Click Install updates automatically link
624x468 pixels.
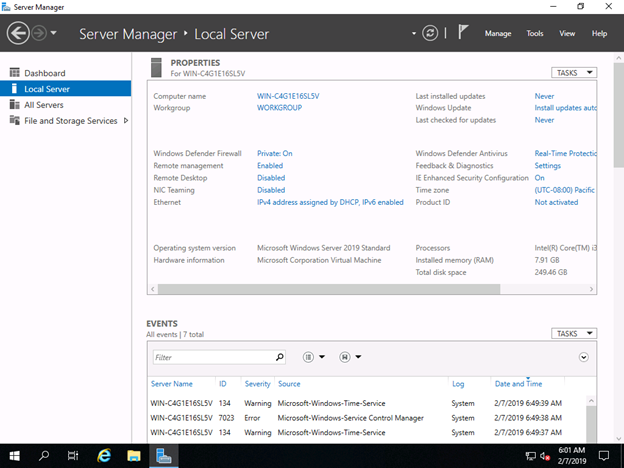(x=566, y=107)
